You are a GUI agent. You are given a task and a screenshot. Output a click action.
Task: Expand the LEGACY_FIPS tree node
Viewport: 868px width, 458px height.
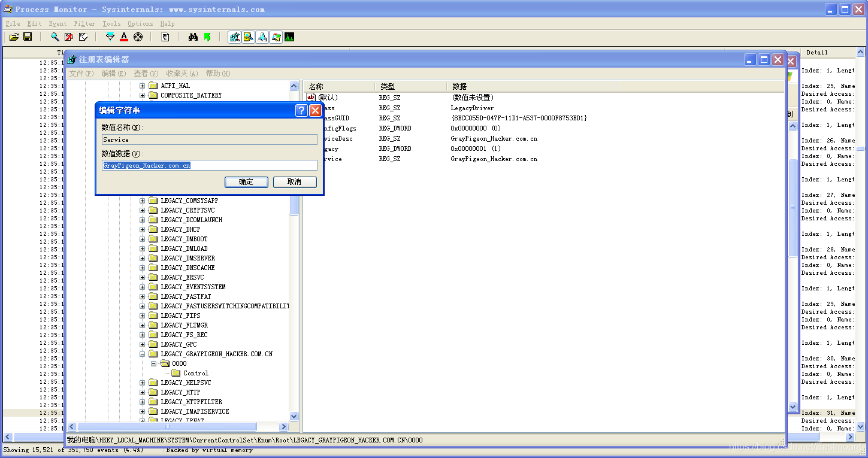pos(143,316)
